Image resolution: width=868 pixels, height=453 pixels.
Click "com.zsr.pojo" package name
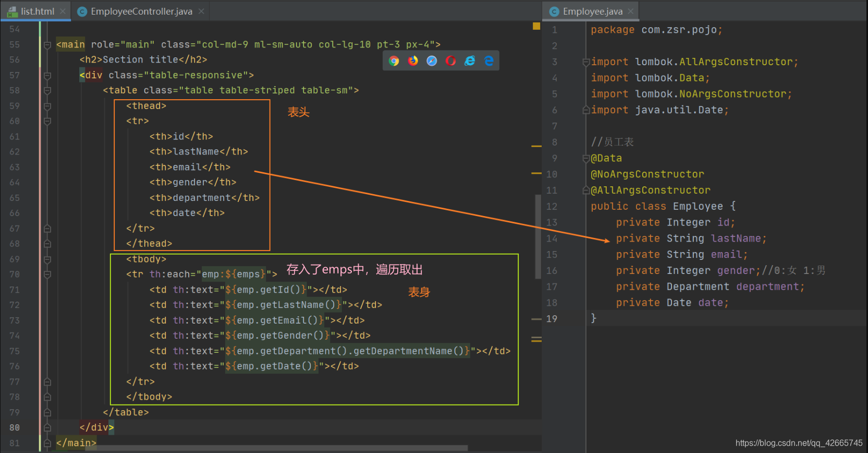(x=679, y=30)
